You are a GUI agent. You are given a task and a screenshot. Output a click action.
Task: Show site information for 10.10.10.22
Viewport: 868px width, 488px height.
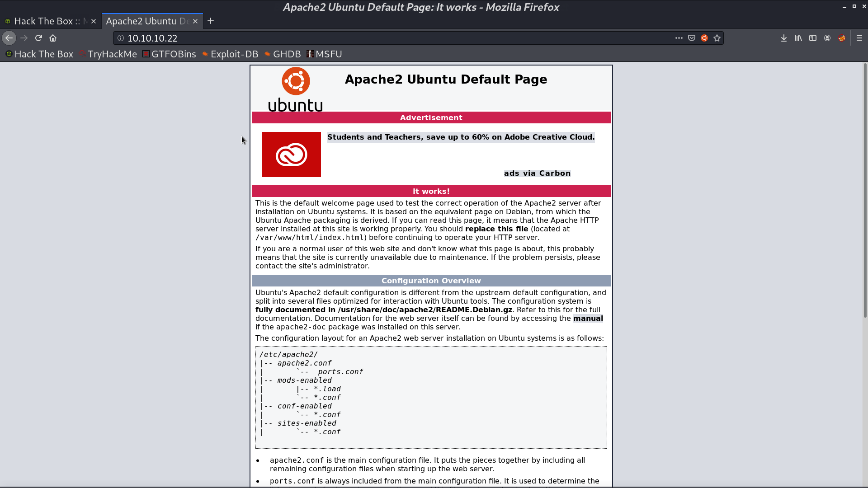click(121, 38)
